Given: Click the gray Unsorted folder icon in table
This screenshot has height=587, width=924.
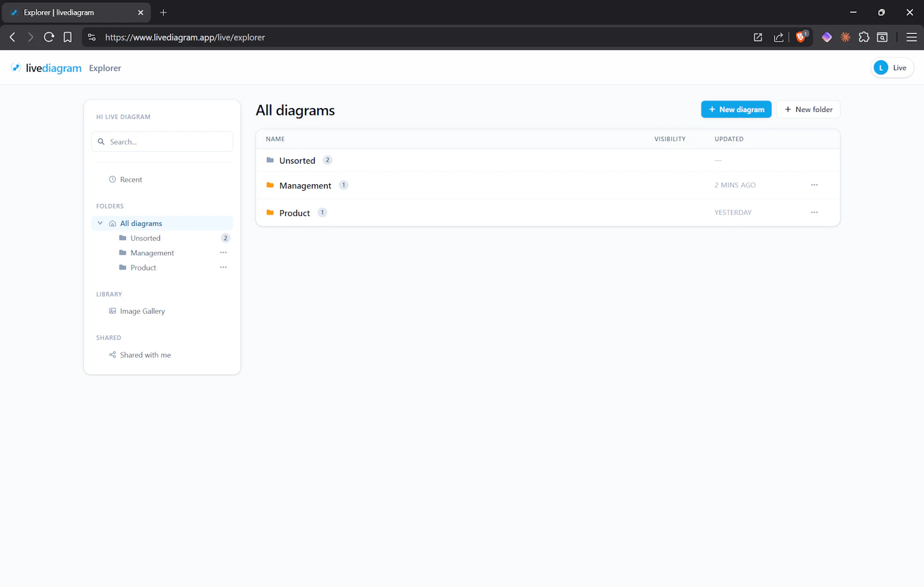Looking at the screenshot, I should tap(270, 160).
